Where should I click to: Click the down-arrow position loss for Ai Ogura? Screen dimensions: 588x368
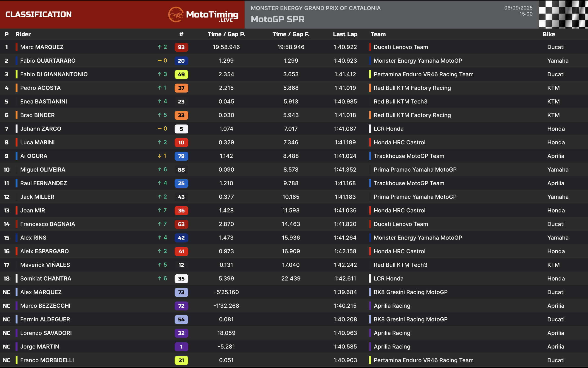[x=162, y=156]
